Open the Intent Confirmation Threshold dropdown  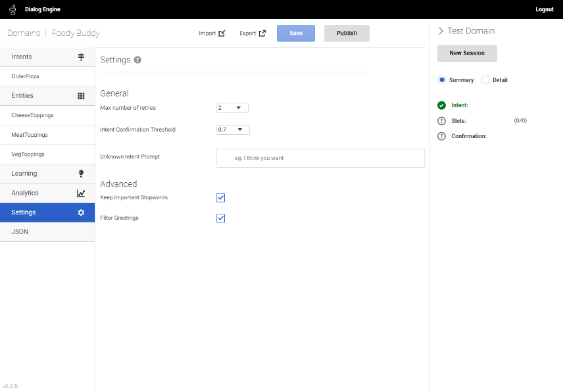[233, 130]
